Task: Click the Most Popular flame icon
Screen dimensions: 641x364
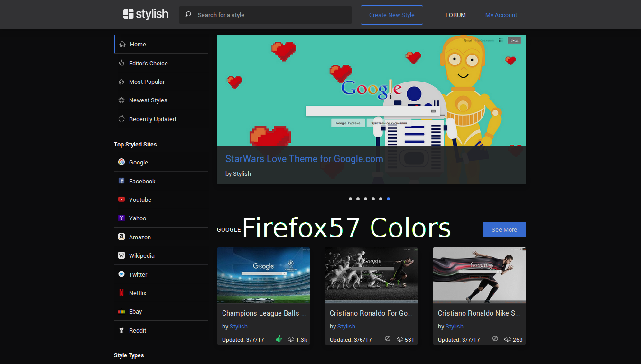Action: coord(121,82)
